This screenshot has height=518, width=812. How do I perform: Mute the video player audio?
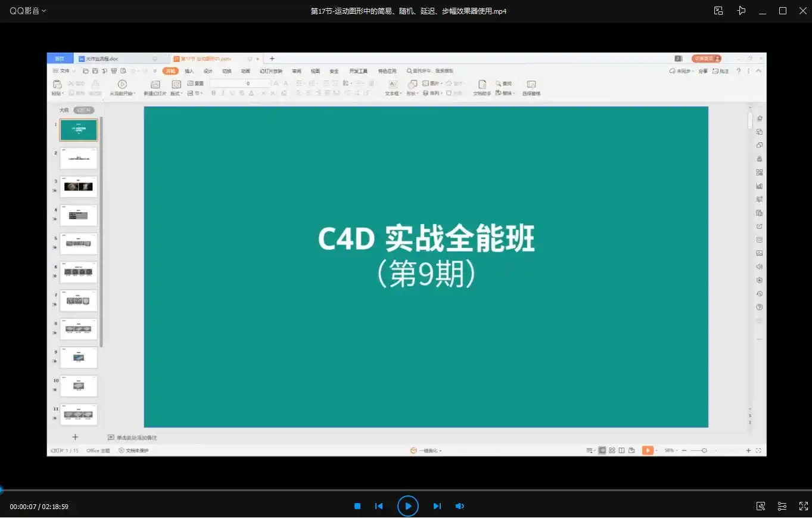pyautogui.click(x=459, y=505)
